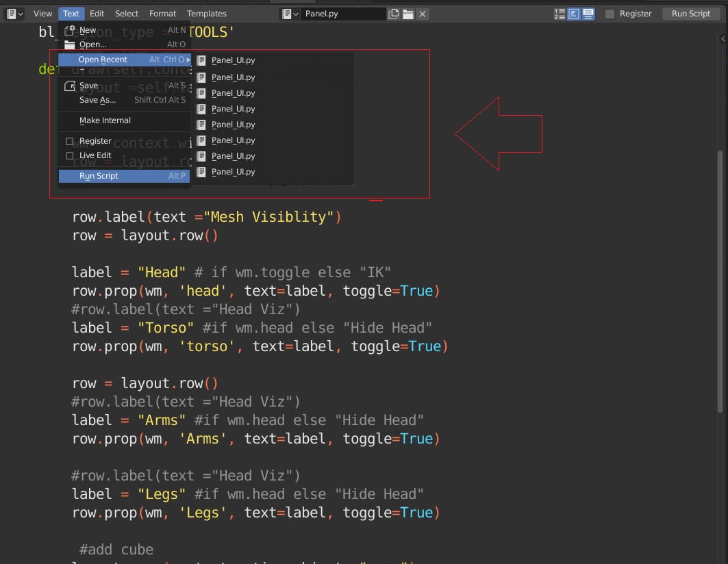The height and width of the screenshot is (564, 728).
Task: Choose Save As... in the Text menu
Action: tap(125, 100)
